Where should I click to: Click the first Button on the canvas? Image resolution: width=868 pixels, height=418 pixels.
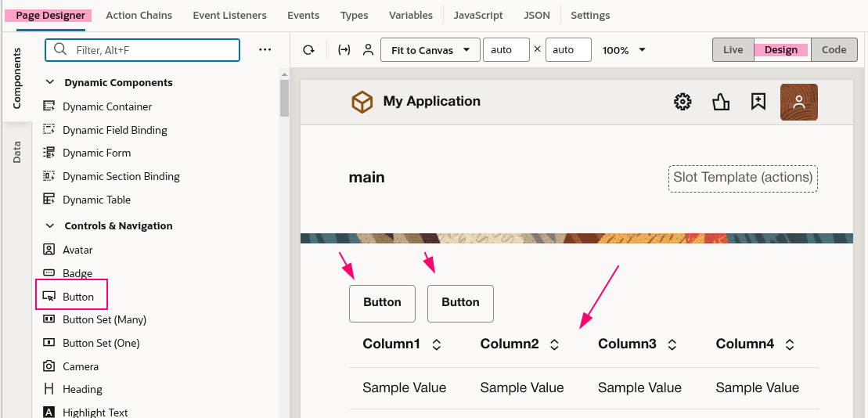click(x=382, y=303)
